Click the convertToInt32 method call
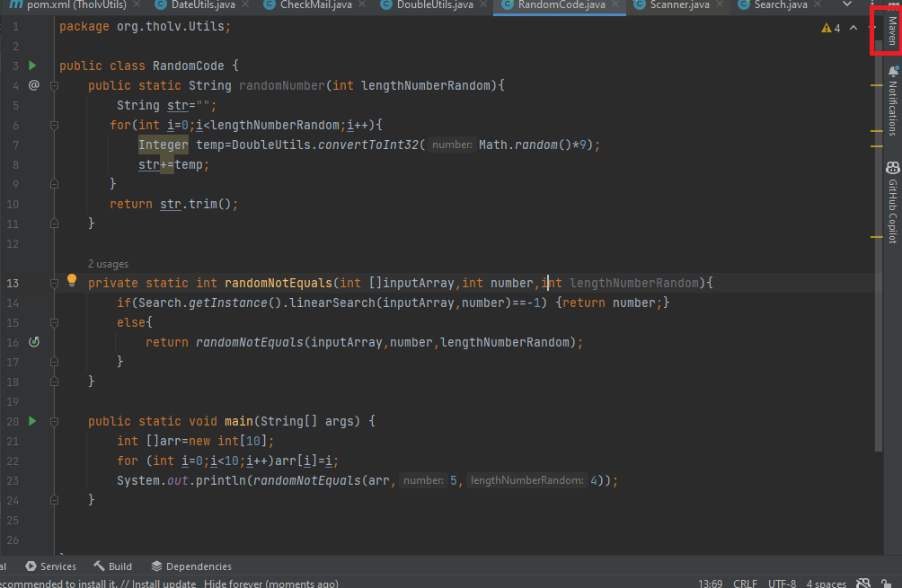902x588 pixels. click(368, 145)
